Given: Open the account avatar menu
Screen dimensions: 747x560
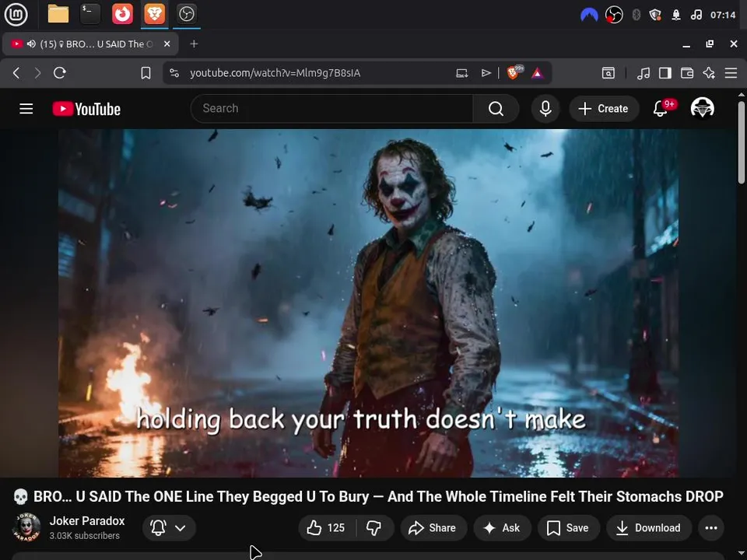Looking at the screenshot, I should click(x=702, y=108).
